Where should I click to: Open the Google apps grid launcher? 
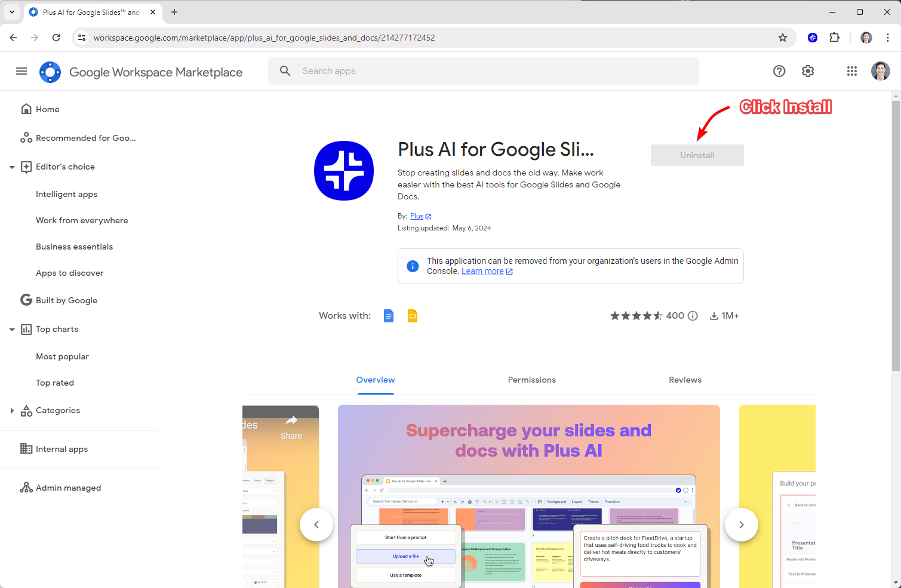(852, 72)
